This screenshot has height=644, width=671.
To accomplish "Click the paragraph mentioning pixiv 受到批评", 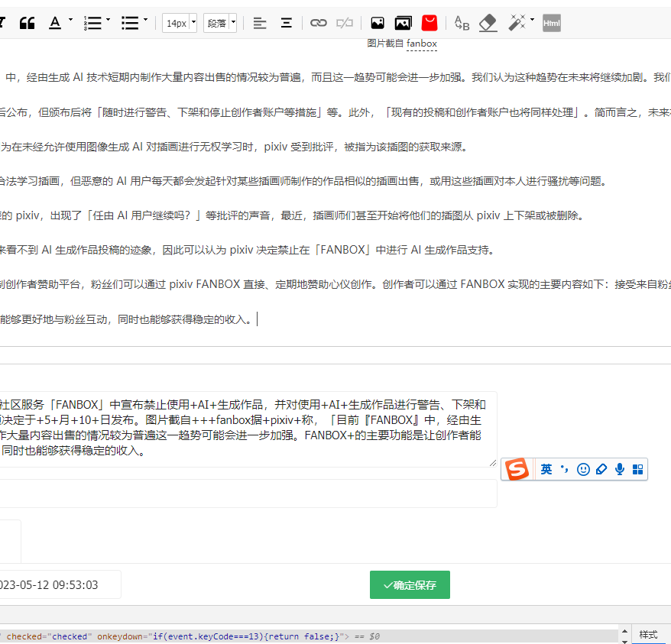I will 234,147.
